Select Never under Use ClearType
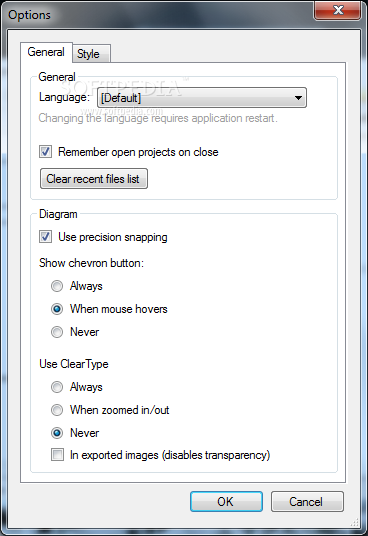 57,433
